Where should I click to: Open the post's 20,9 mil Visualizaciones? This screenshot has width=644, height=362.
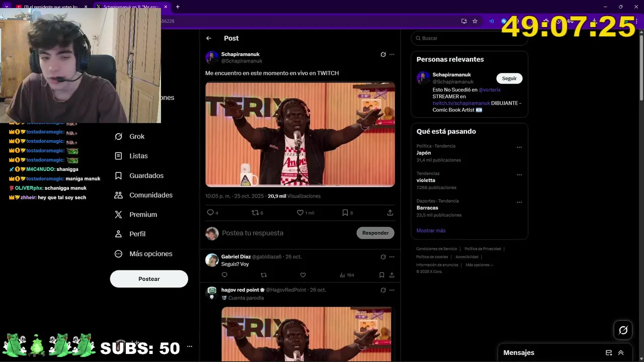point(294,196)
